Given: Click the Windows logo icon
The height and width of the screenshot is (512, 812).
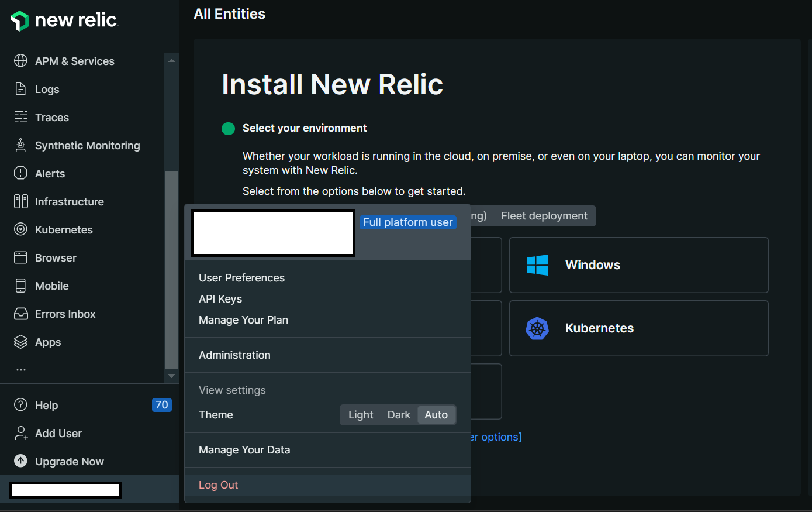Looking at the screenshot, I should [x=537, y=265].
